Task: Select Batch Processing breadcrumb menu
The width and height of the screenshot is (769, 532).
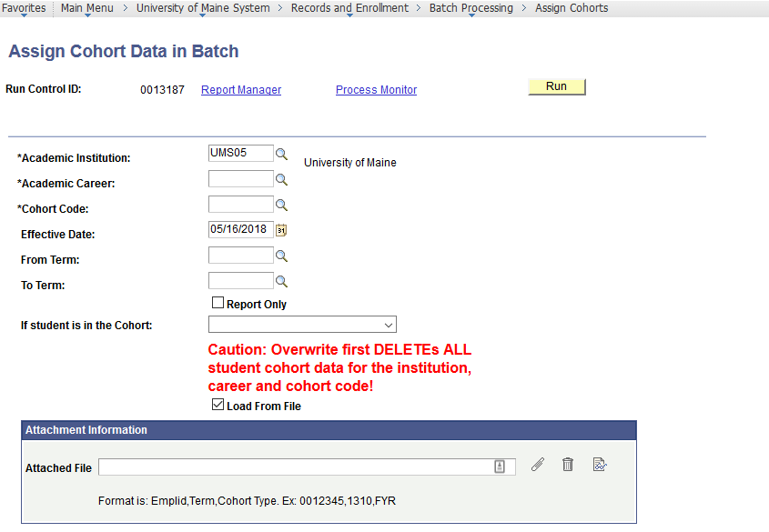Action: (x=471, y=8)
